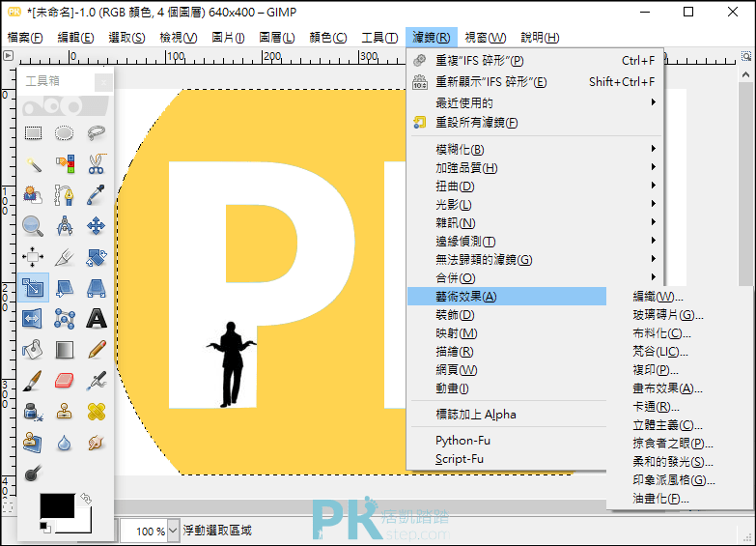The image size is (756, 546).
Task: Click the white background color swatch
Action: (82, 526)
